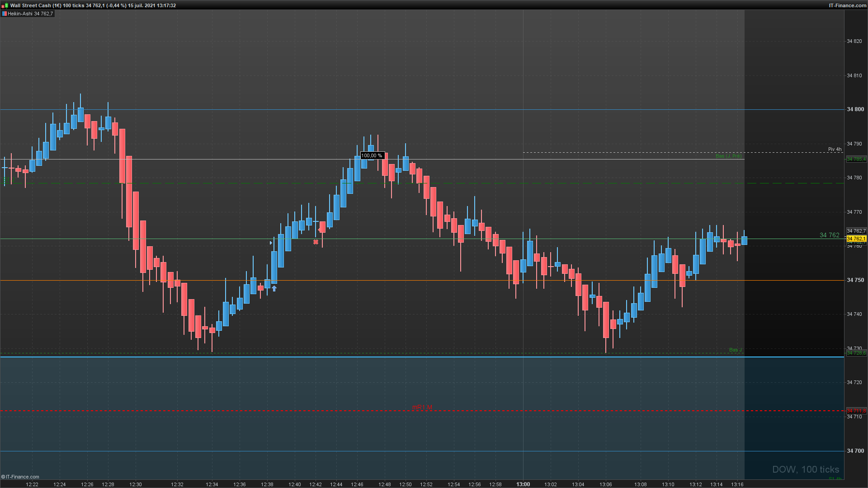Image resolution: width=868 pixels, height=488 pixels.
Task: Click the Bas J low label
Action: click(735, 350)
